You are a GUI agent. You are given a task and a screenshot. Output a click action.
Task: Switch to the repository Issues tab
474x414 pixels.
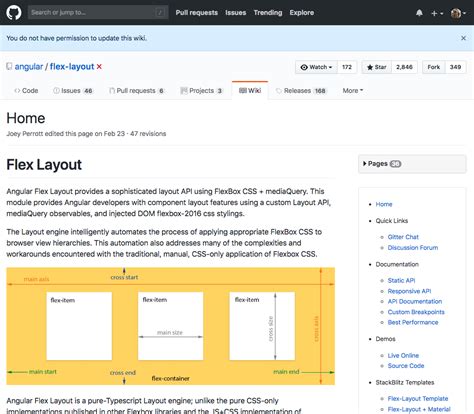[73, 91]
